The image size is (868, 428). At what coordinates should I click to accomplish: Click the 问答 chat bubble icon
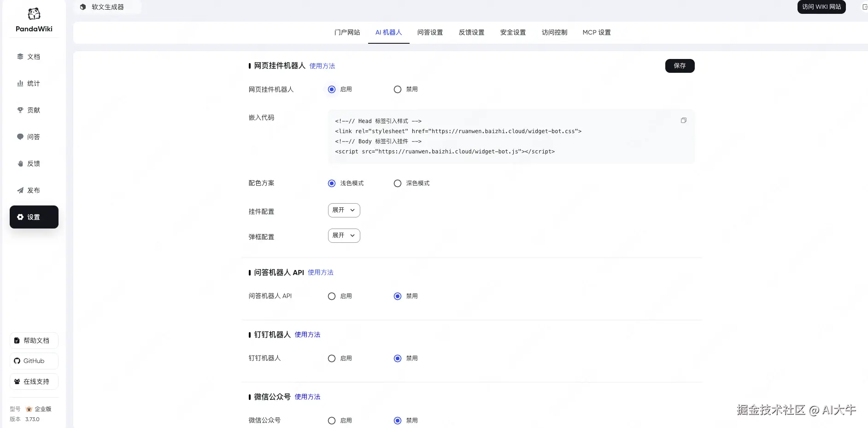point(20,137)
